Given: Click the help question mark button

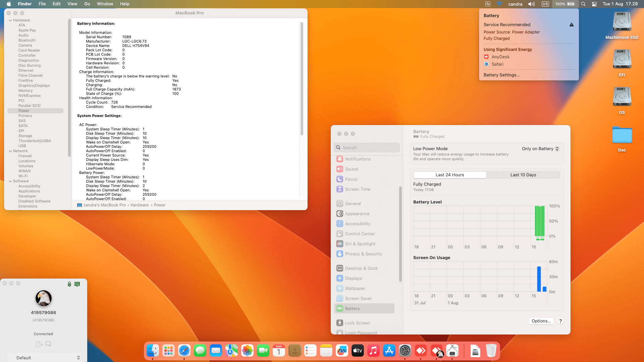Looking at the screenshot, I should pos(560,321).
